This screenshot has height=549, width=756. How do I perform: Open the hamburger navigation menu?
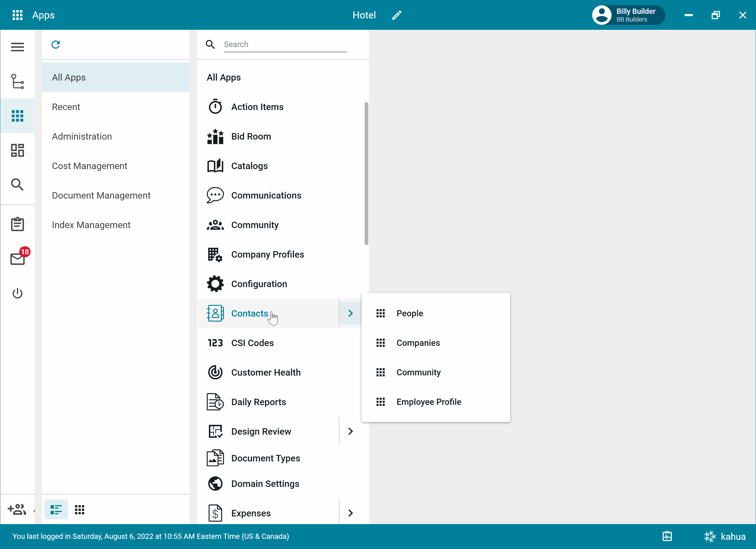pyautogui.click(x=17, y=47)
